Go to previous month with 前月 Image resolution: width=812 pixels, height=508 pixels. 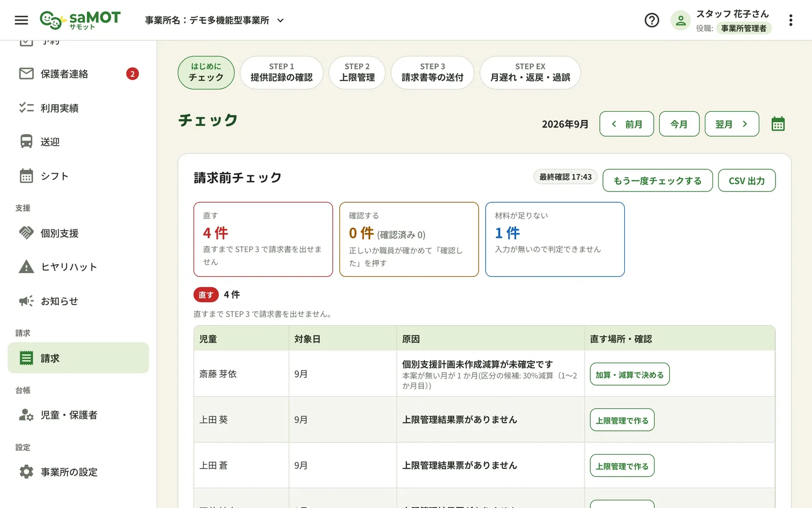(626, 124)
